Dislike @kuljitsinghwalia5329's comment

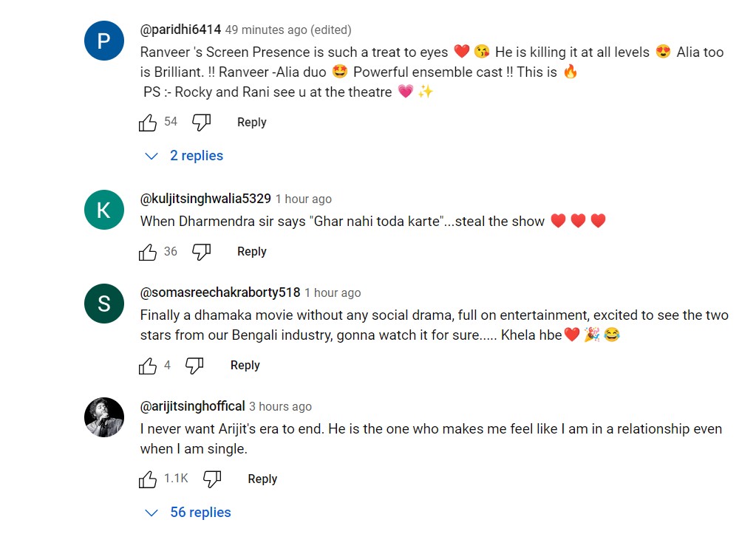201,252
